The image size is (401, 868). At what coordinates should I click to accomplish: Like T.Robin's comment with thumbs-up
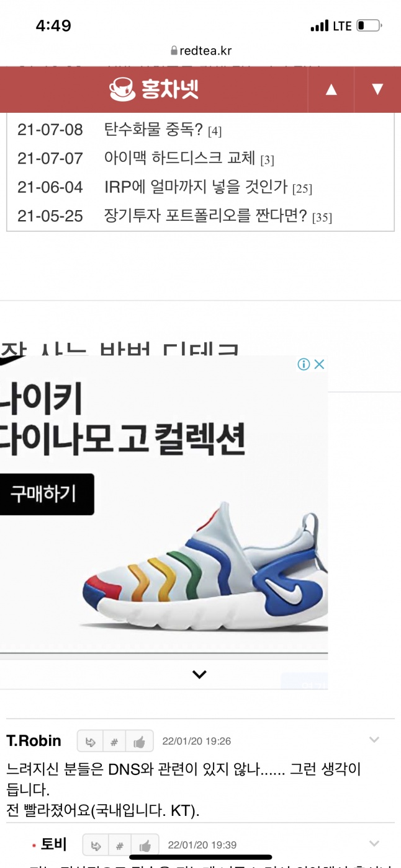139,741
